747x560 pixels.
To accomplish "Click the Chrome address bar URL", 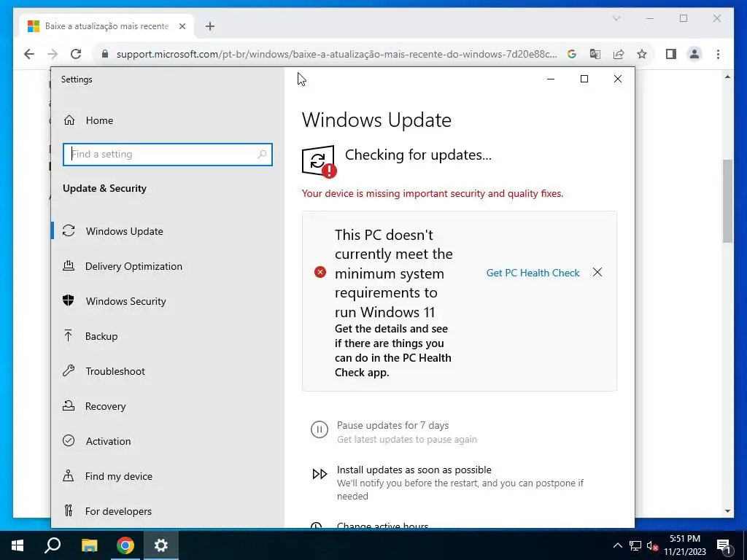I will 336,54.
